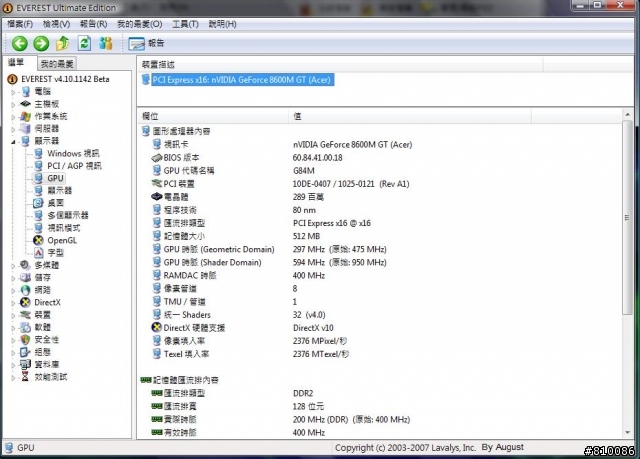Expand the 儲存 tree node

pos(13,278)
